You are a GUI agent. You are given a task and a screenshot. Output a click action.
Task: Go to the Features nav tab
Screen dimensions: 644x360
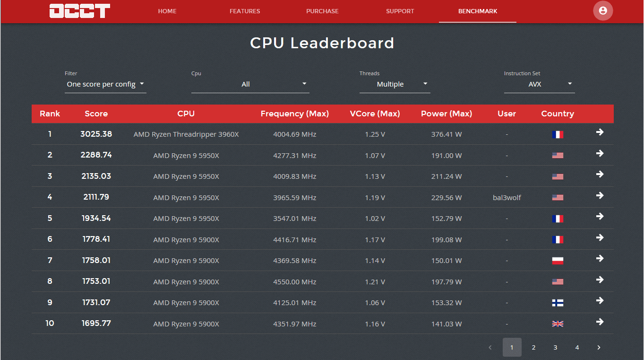click(245, 11)
